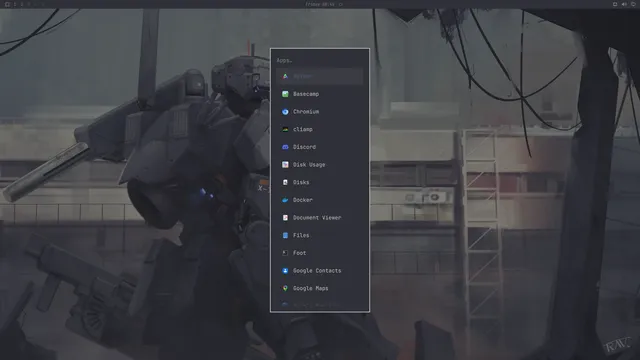Click the volume icon in the top bar

(624, 4)
